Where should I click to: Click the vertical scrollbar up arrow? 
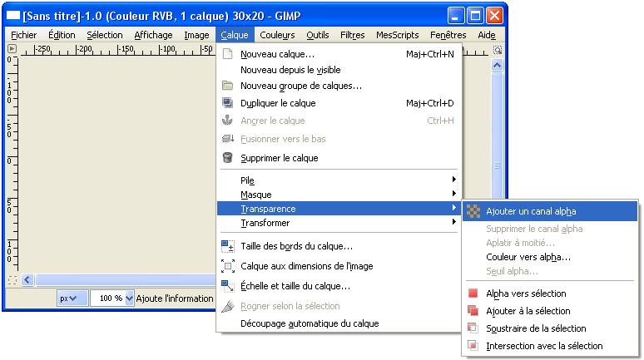(x=497, y=66)
